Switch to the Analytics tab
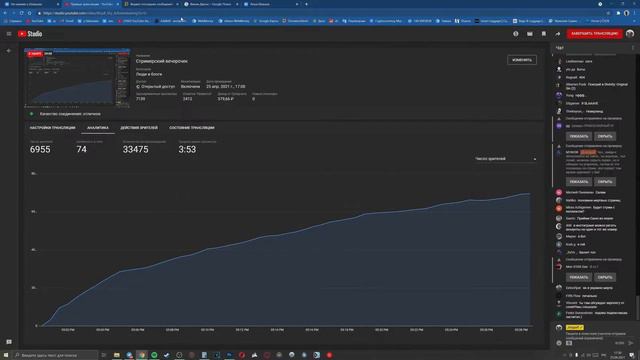The image size is (640, 360). [x=98, y=128]
